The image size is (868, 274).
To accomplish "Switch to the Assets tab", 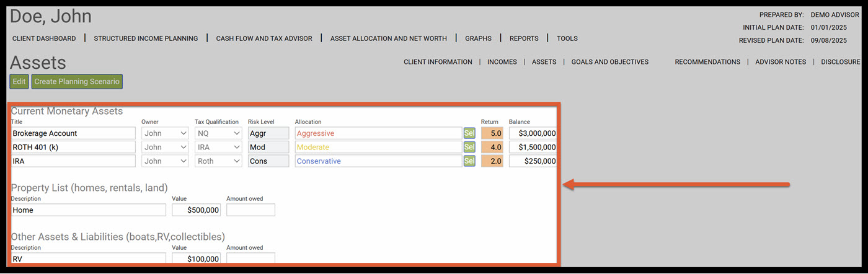I will pos(544,62).
